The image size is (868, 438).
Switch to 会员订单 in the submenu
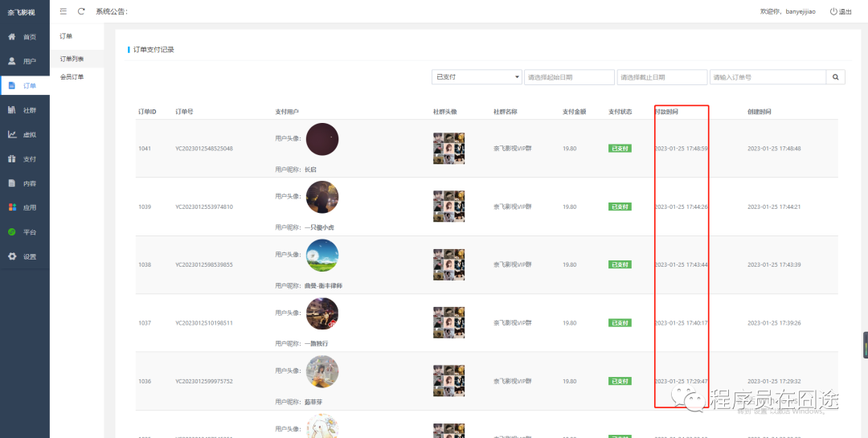pyautogui.click(x=72, y=77)
